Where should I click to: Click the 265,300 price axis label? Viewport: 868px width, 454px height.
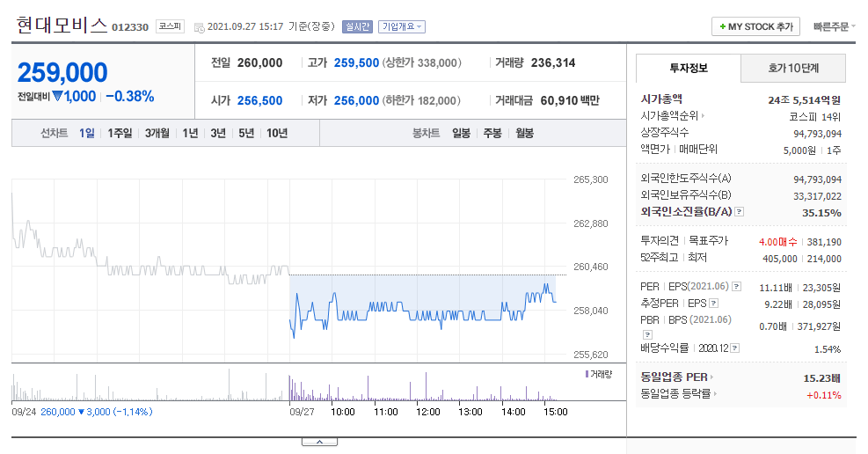[x=591, y=179]
